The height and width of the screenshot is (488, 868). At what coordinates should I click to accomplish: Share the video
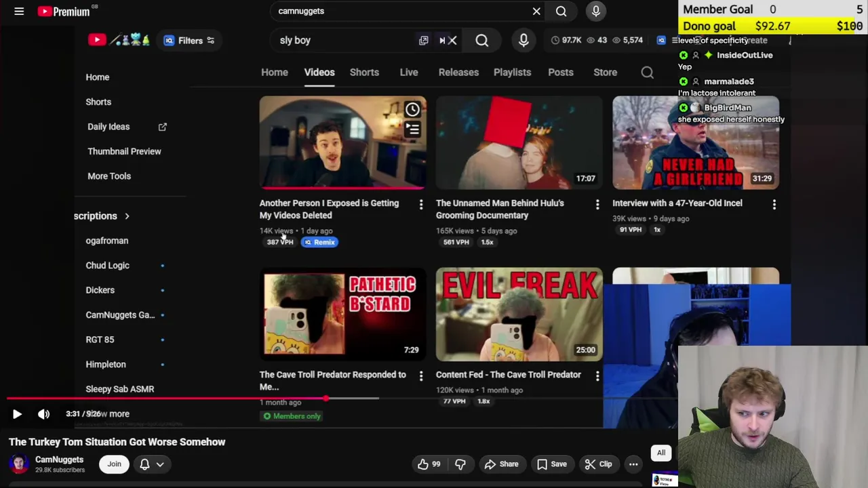502,464
